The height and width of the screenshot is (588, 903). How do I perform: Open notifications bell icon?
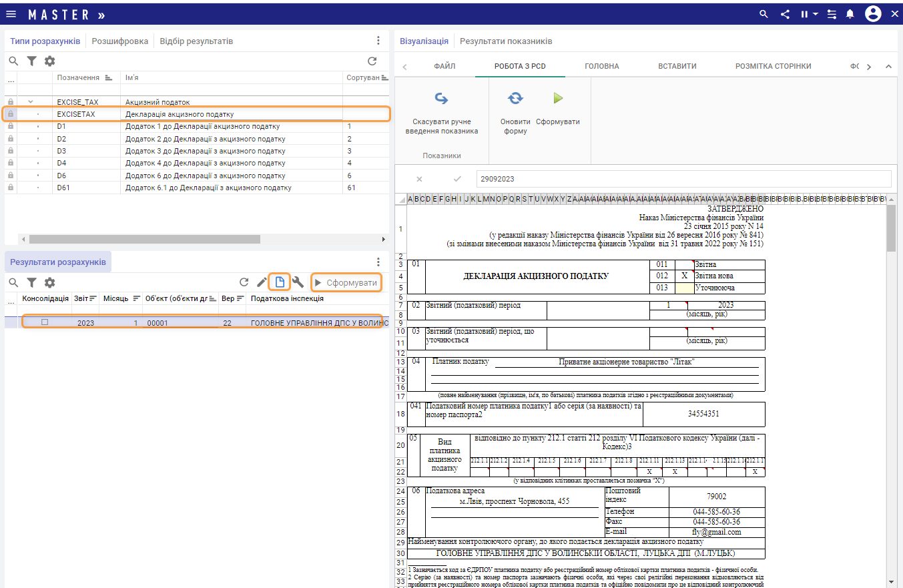[850, 14]
